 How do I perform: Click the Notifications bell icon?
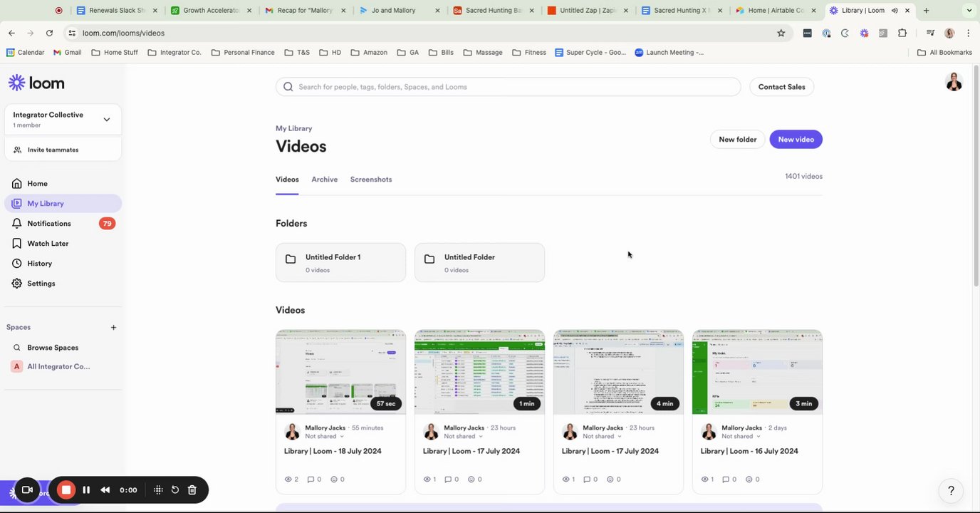coord(16,224)
